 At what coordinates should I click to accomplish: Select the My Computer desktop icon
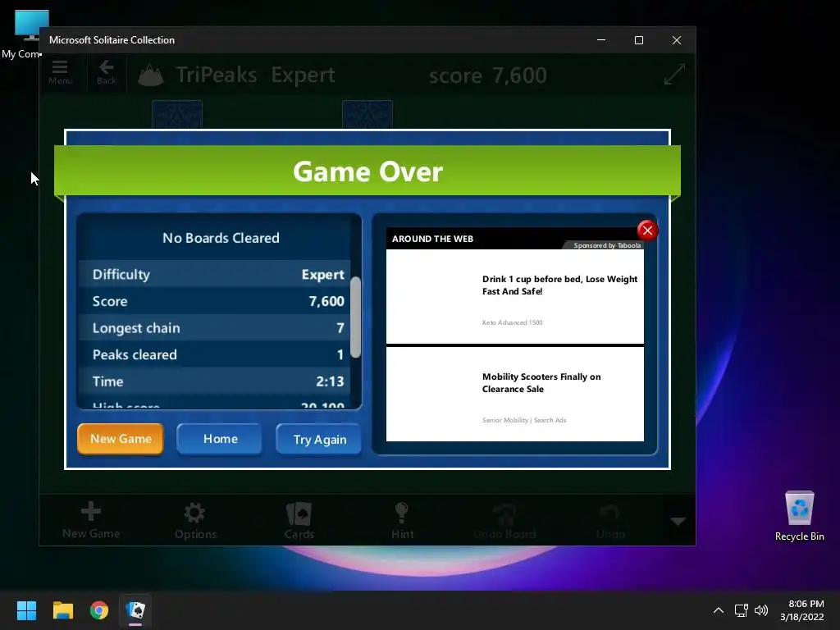coord(24,33)
